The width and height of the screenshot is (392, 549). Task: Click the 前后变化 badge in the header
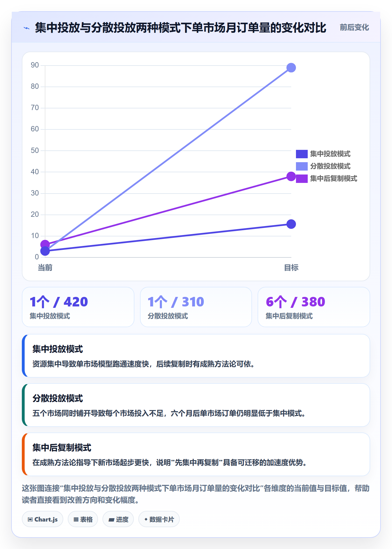coord(354,27)
